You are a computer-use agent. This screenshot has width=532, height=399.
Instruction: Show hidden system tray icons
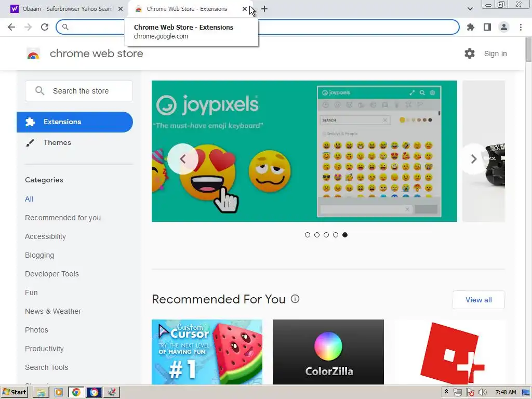pyautogui.click(x=446, y=392)
